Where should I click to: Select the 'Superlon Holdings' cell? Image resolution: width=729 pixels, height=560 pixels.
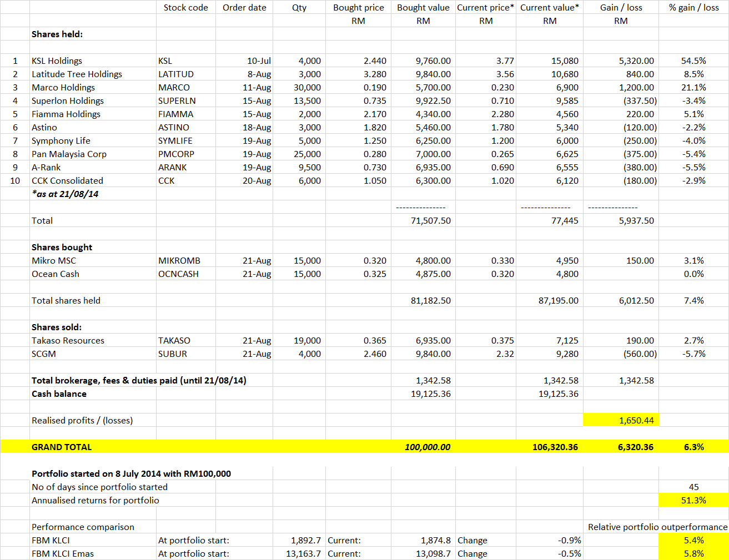pos(93,100)
